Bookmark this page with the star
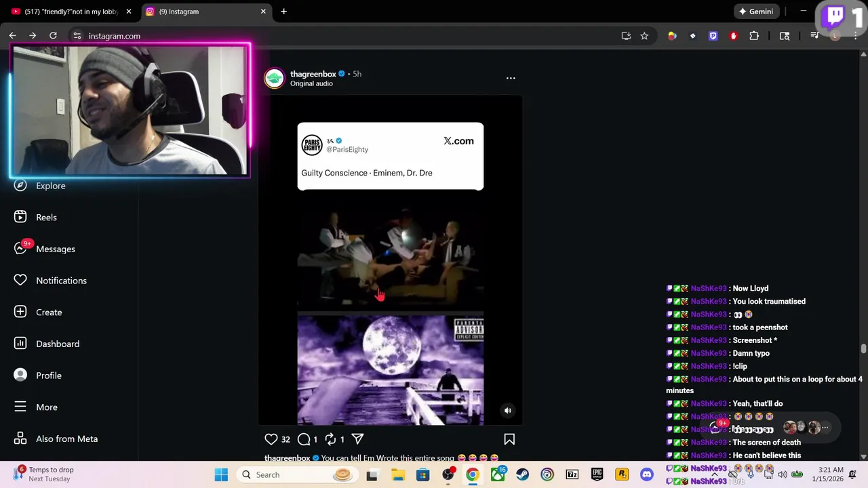This screenshot has height=488, width=868. pos(644,36)
